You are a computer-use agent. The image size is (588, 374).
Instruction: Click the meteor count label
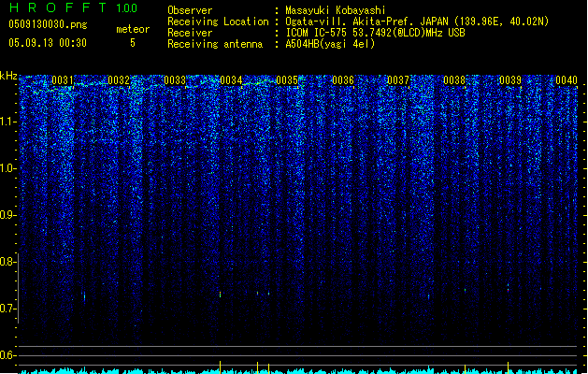coord(133,29)
